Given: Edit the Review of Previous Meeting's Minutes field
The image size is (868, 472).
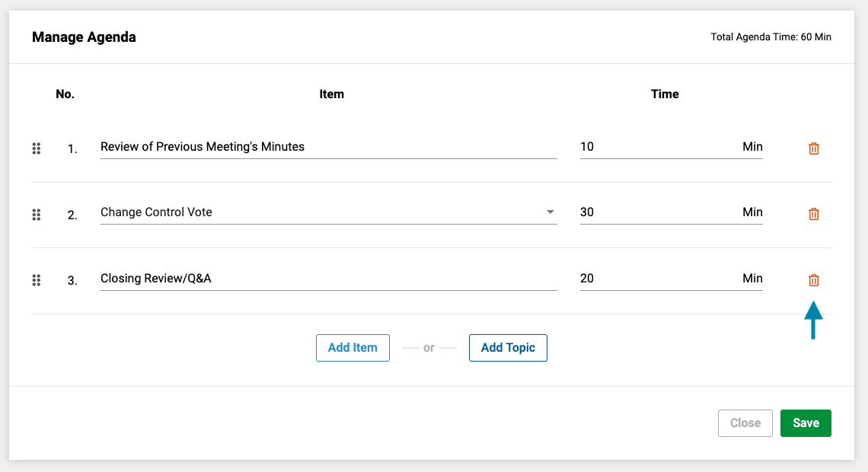Looking at the screenshot, I should [x=328, y=147].
